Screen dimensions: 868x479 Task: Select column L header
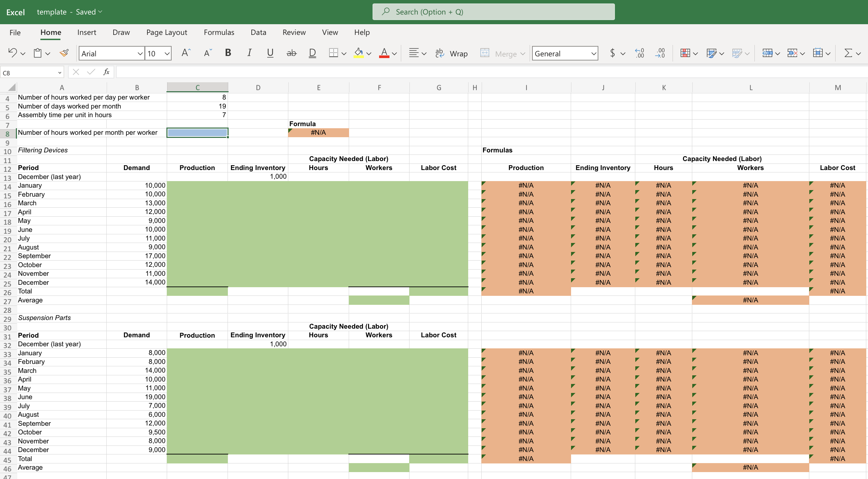pyautogui.click(x=751, y=87)
